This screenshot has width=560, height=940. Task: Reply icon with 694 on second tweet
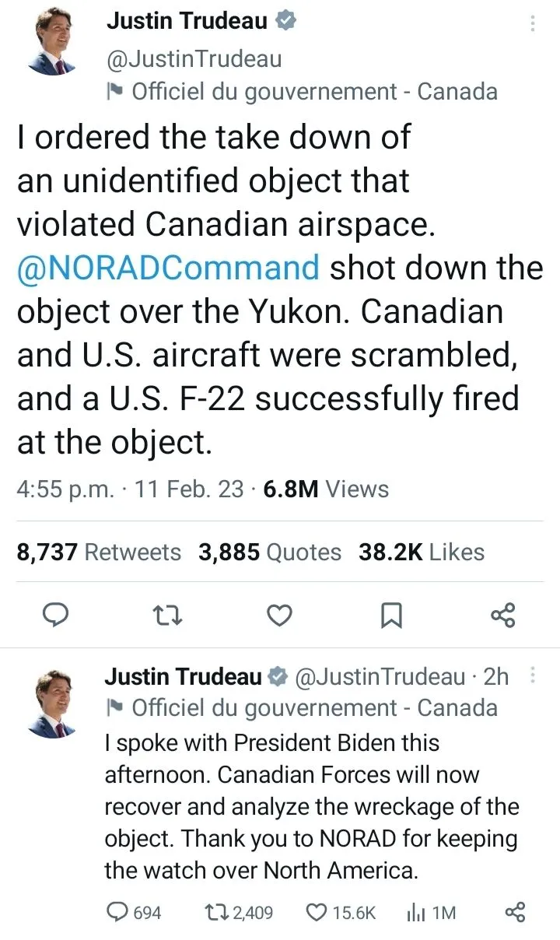pyautogui.click(x=133, y=912)
